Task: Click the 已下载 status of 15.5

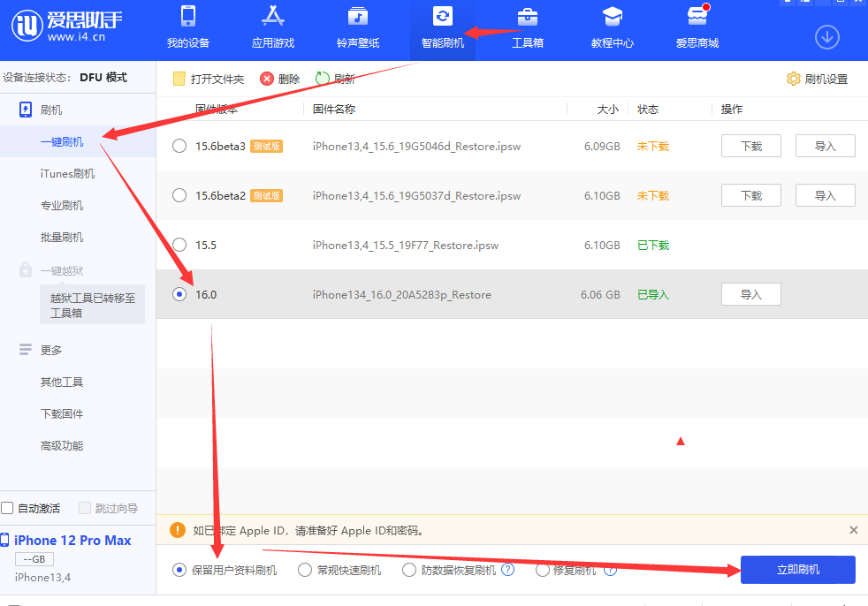Action: pyautogui.click(x=653, y=246)
